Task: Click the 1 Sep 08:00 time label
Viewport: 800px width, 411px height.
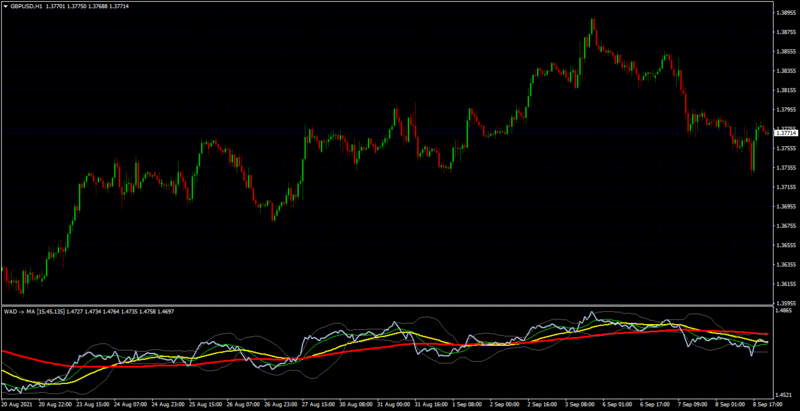Action: click(x=469, y=403)
